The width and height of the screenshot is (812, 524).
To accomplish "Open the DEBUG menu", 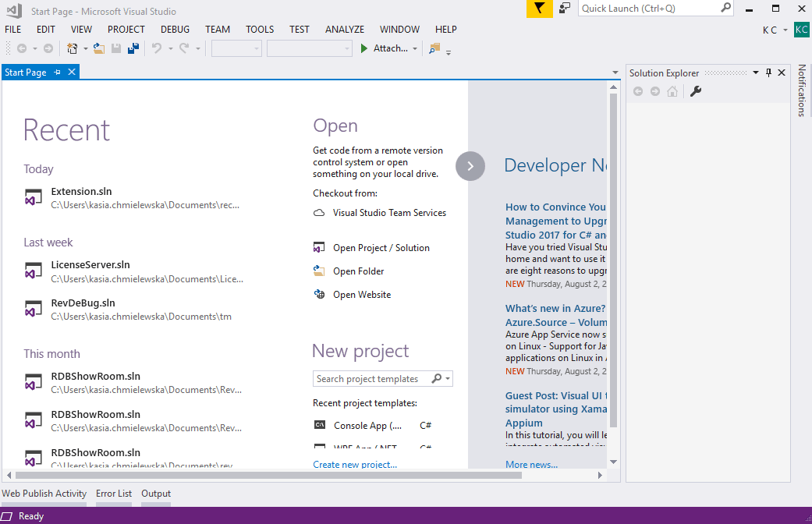I will point(175,30).
